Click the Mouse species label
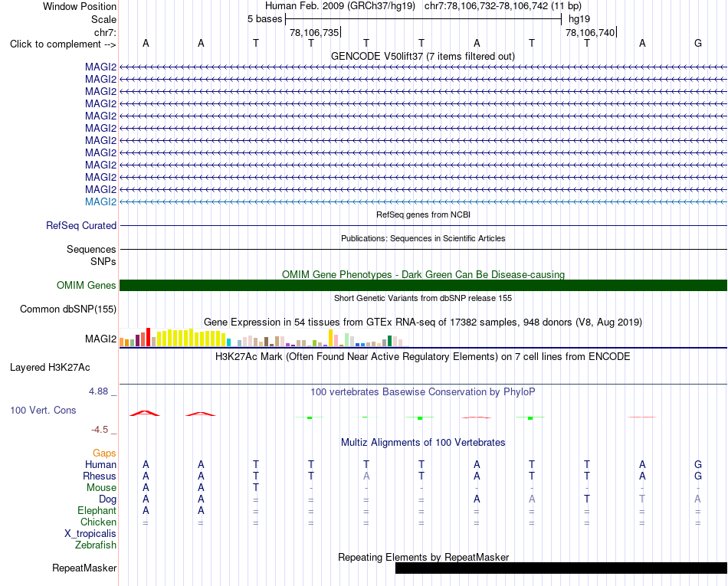The height and width of the screenshot is (586, 728). pos(101,488)
